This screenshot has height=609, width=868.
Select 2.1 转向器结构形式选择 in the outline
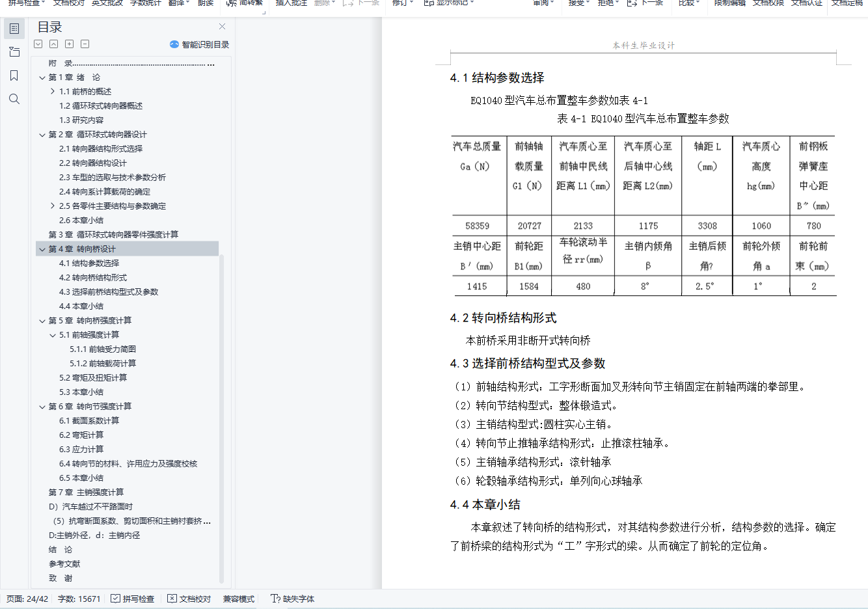(101, 149)
